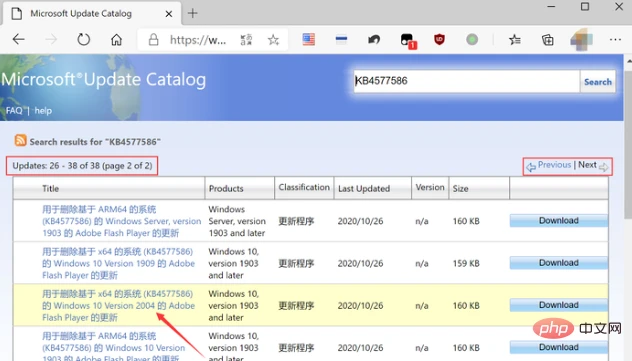Go back to the previous page
Image resolution: width=632 pixels, height=361 pixels.
19,39
